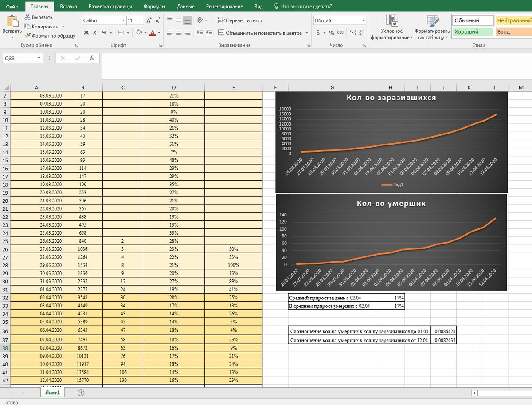Open font color dropdown arrow
The height and width of the screenshot is (405, 532).
click(159, 33)
